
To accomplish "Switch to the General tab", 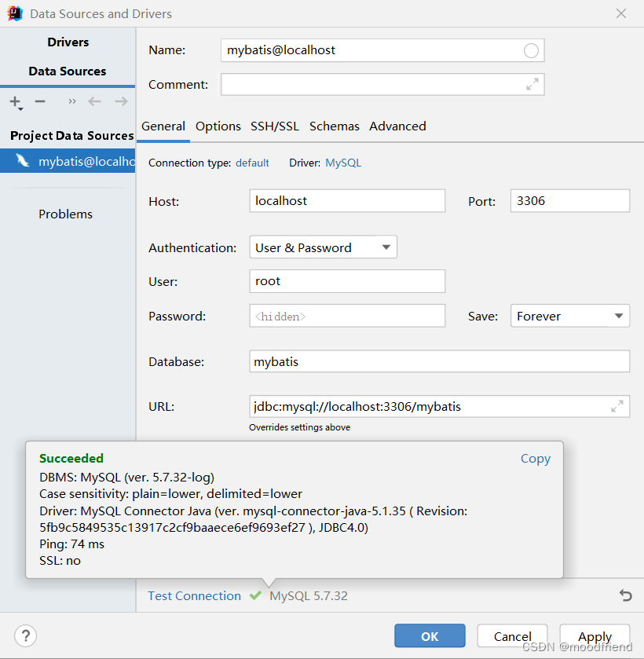I will (163, 126).
